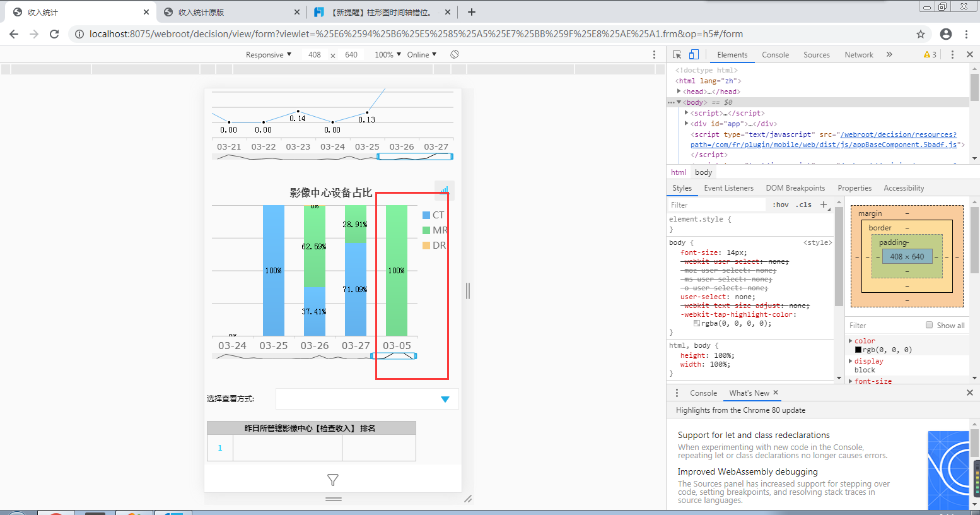Viewport: 980px width, 515px height.
Task: Click stacked chart time range slider handle
Action: click(x=394, y=356)
